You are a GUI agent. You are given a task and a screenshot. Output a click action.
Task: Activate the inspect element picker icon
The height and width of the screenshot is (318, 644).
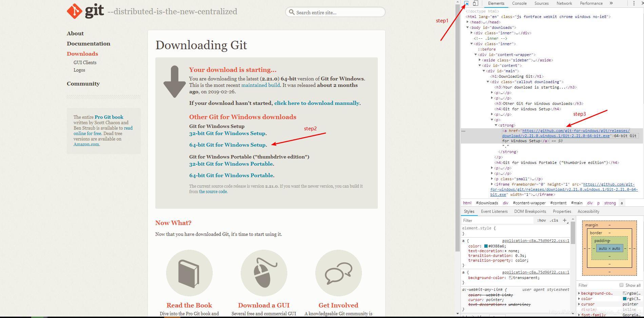pyautogui.click(x=467, y=3)
